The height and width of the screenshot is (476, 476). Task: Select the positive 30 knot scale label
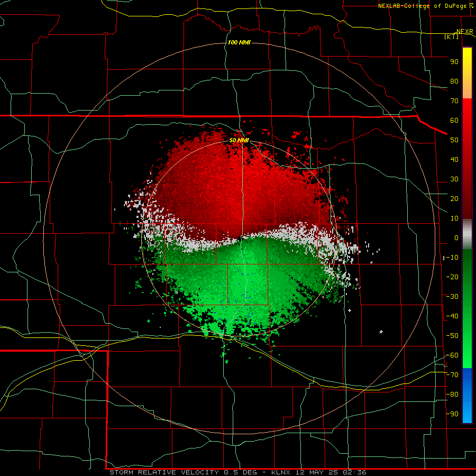click(x=454, y=179)
